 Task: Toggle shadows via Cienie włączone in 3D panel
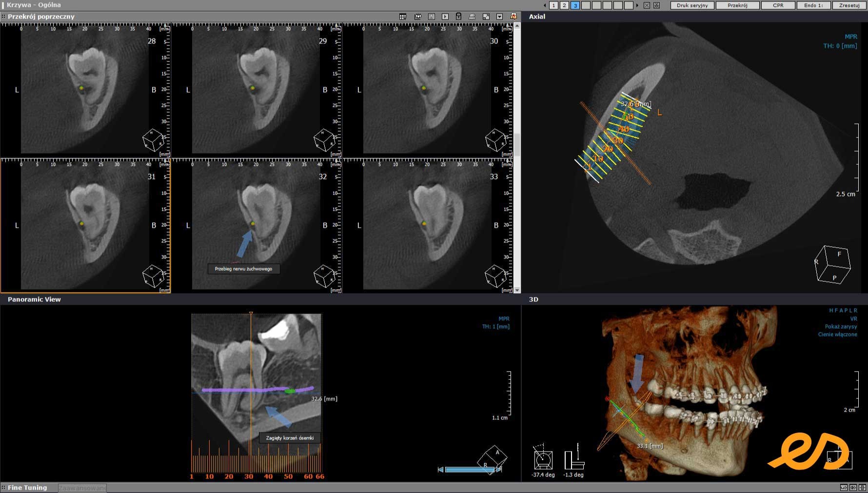(838, 335)
